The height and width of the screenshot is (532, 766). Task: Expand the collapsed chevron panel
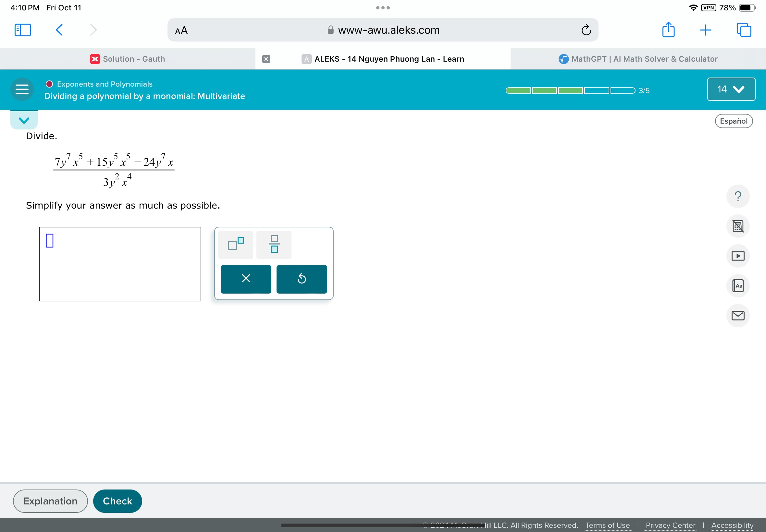click(x=24, y=120)
